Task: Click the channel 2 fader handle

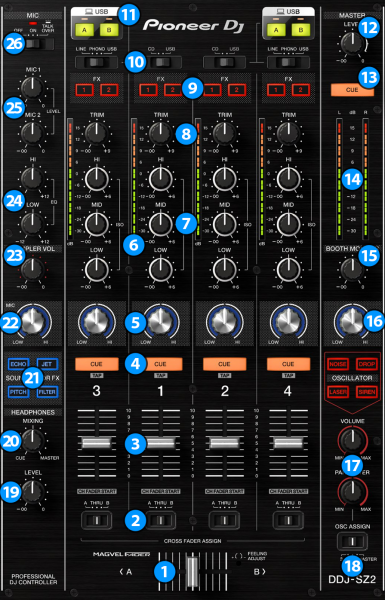Action: (225, 443)
